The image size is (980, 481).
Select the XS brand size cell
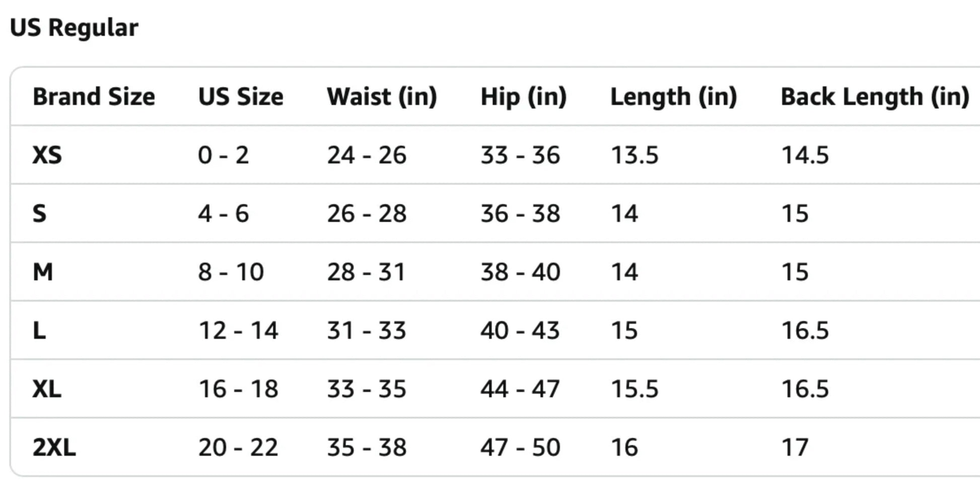pyautogui.click(x=47, y=155)
